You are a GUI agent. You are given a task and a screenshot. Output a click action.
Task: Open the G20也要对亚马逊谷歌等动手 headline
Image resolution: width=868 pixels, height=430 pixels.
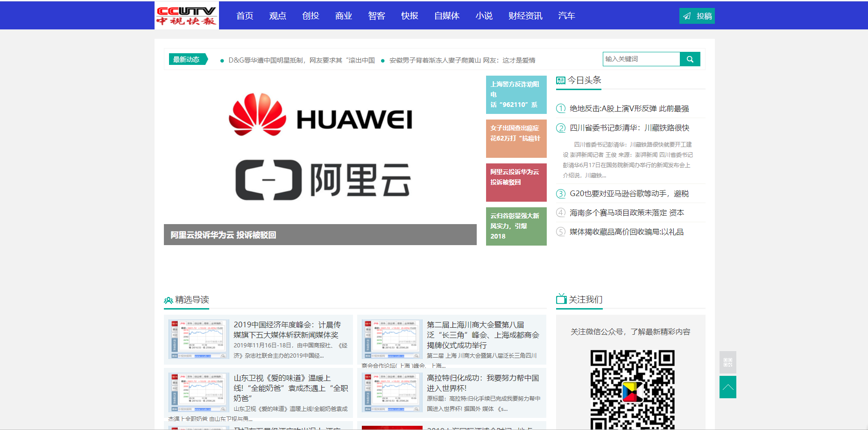629,194
